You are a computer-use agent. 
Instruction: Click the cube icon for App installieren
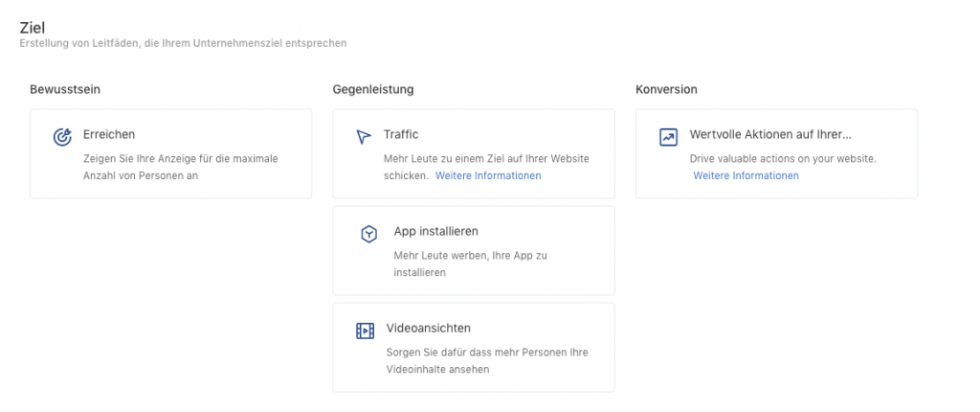[x=369, y=234]
